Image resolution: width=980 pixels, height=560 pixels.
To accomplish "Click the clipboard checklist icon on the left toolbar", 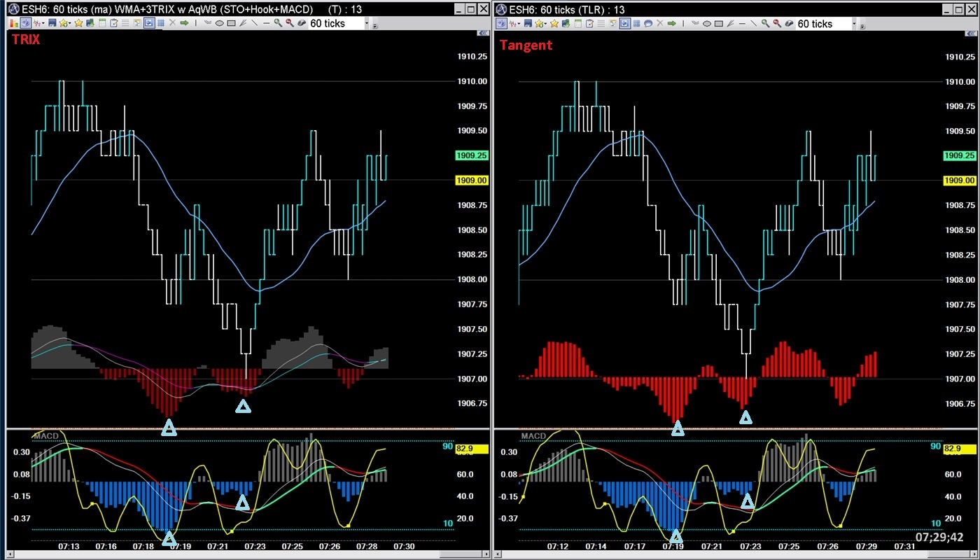I will click(x=113, y=22).
